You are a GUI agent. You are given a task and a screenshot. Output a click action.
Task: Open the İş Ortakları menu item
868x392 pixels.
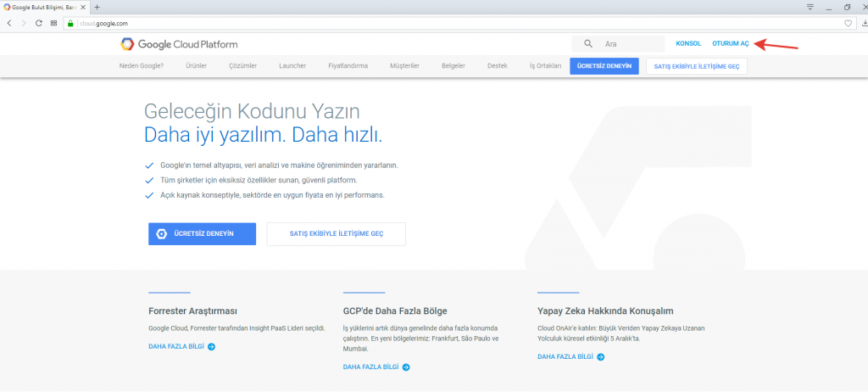point(545,66)
